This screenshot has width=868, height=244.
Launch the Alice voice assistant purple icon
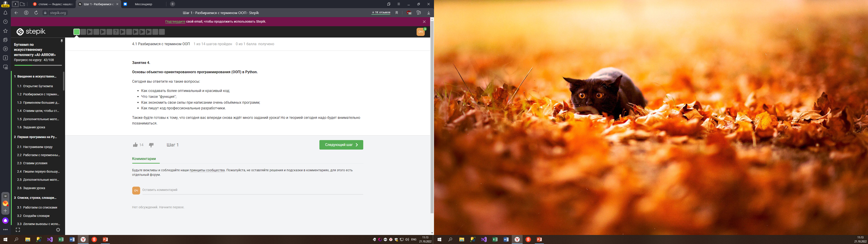click(5, 221)
